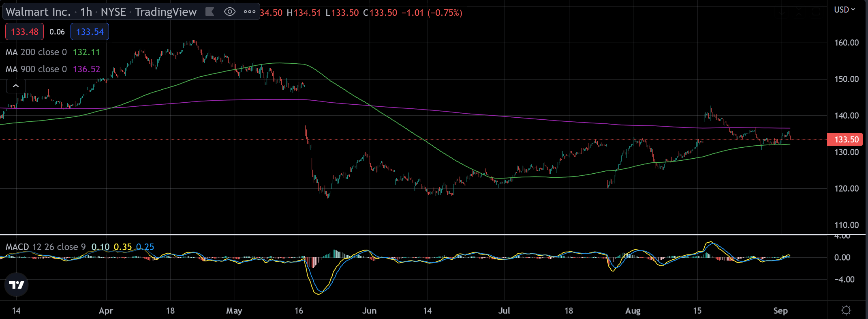The width and height of the screenshot is (868, 319).
Task: Click the 110.00 price axis label
Action: click(x=847, y=225)
